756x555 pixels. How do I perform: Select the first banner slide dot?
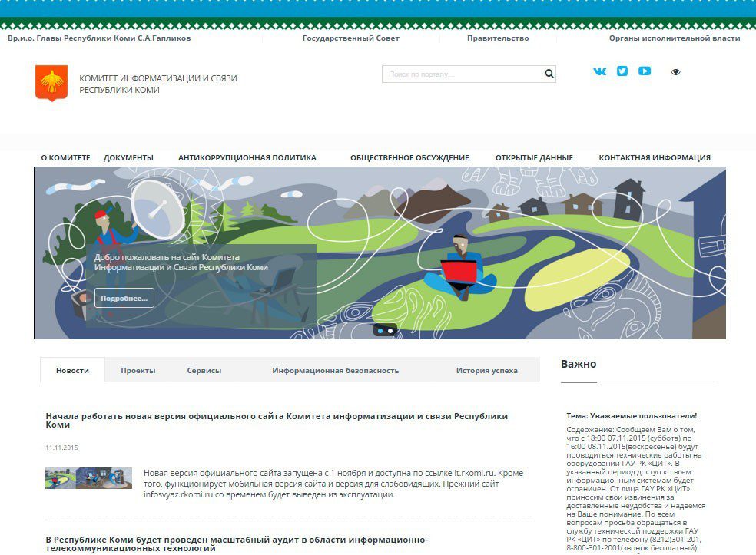pos(380,331)
